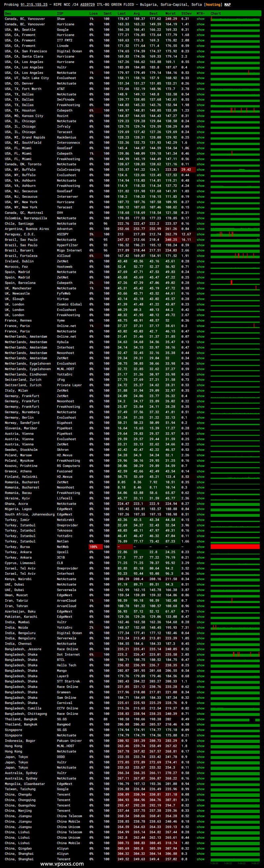Click the 'Azerbaijan, Baku' location text
This screenshot has height=868, width=264.
[x=20, y=611]
